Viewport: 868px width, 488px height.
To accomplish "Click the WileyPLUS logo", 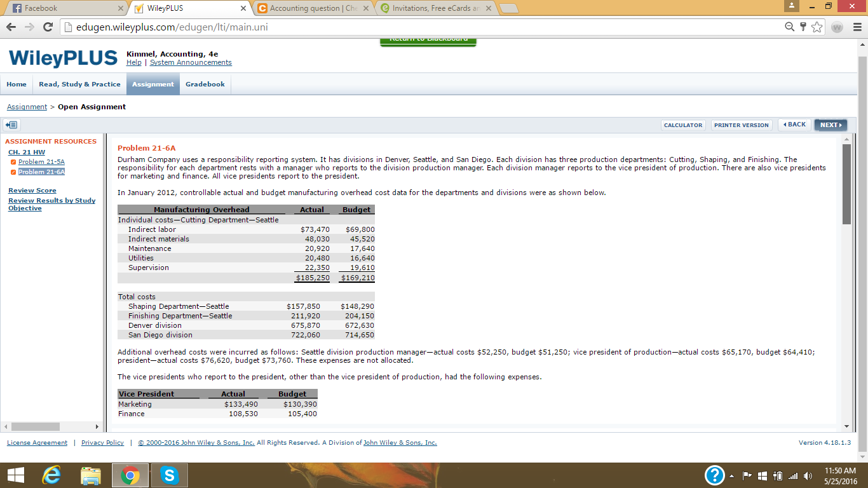I will (64, 58).
